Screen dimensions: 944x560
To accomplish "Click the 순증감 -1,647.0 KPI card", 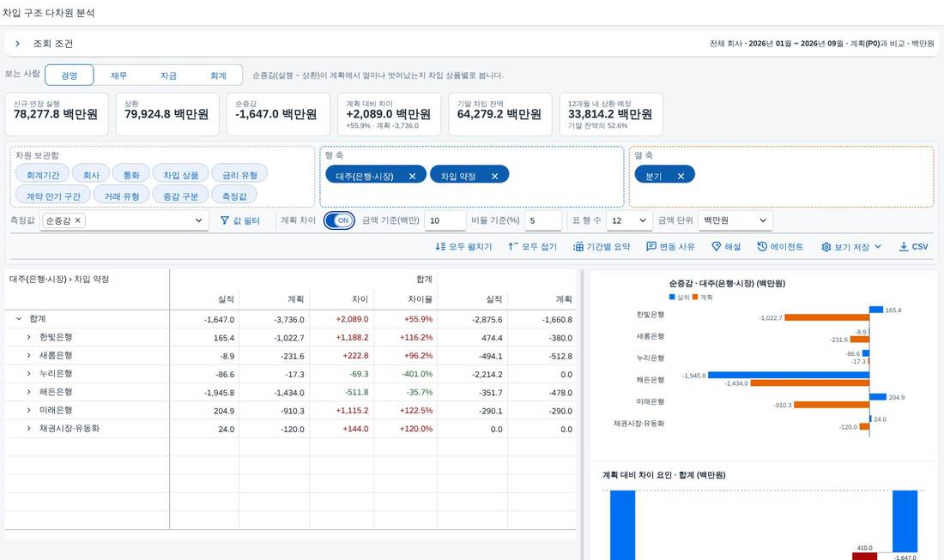I will (x=278, y=114).
